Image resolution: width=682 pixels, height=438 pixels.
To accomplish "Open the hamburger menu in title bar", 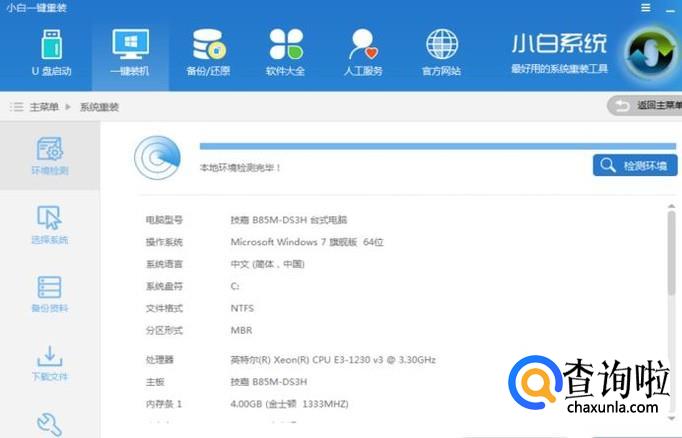I will tap(646, 8).
